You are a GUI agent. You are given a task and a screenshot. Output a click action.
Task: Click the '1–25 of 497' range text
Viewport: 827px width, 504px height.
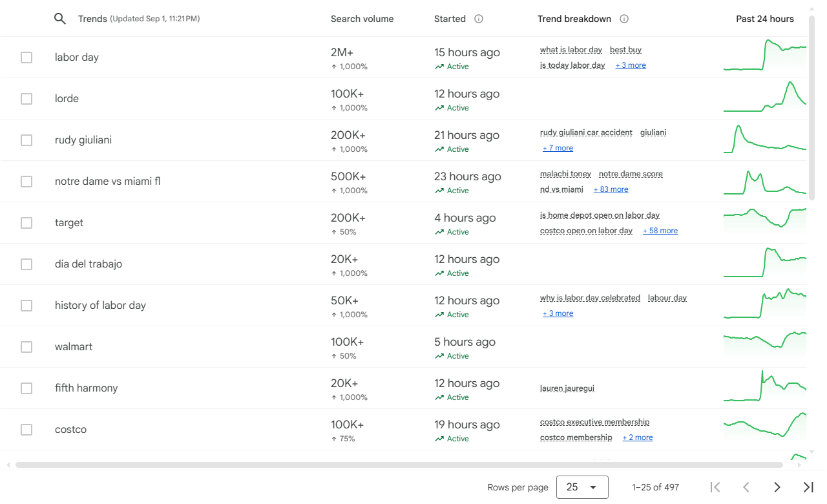click(x=655, y=487)
